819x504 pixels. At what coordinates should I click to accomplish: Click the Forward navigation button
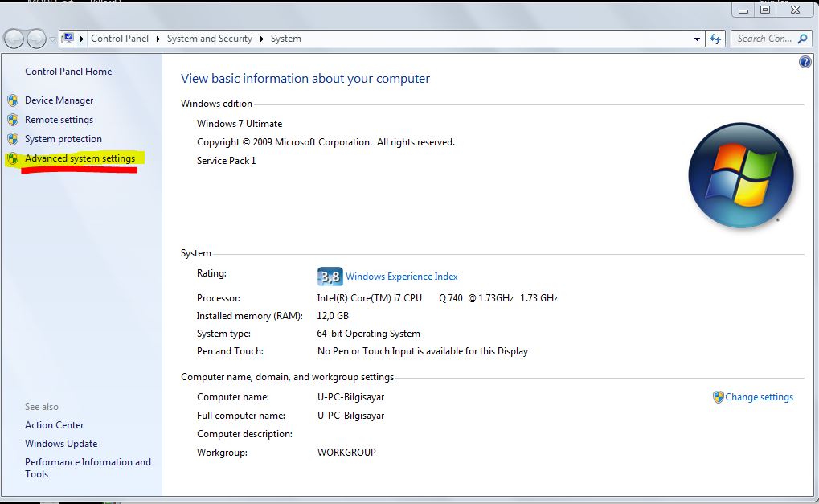click(36, 39)
